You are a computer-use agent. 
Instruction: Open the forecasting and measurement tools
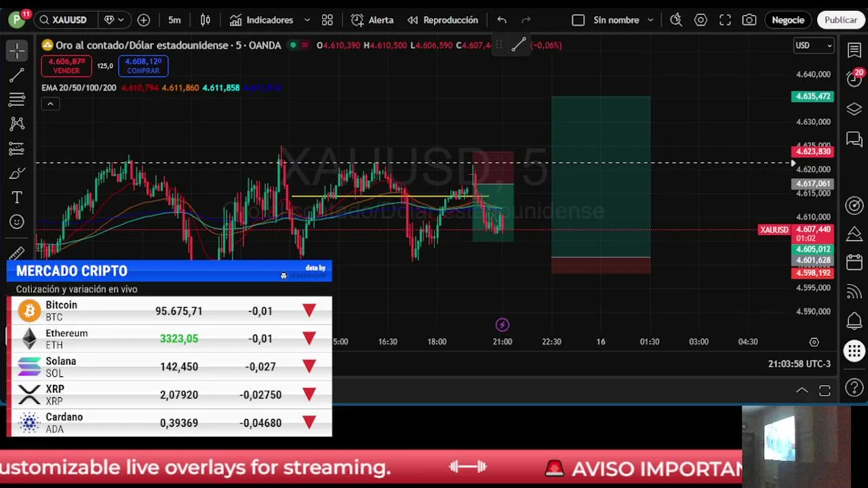click(x=17, y=148)
